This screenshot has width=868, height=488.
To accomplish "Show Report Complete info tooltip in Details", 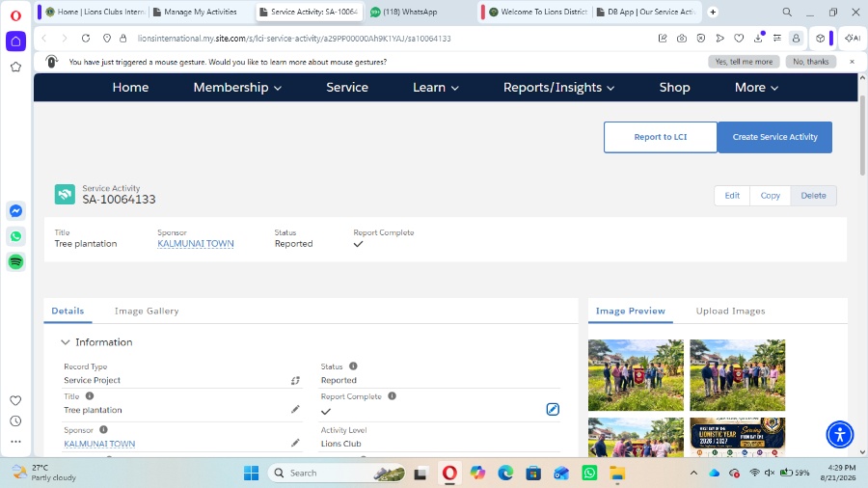I will click(392, 396).
